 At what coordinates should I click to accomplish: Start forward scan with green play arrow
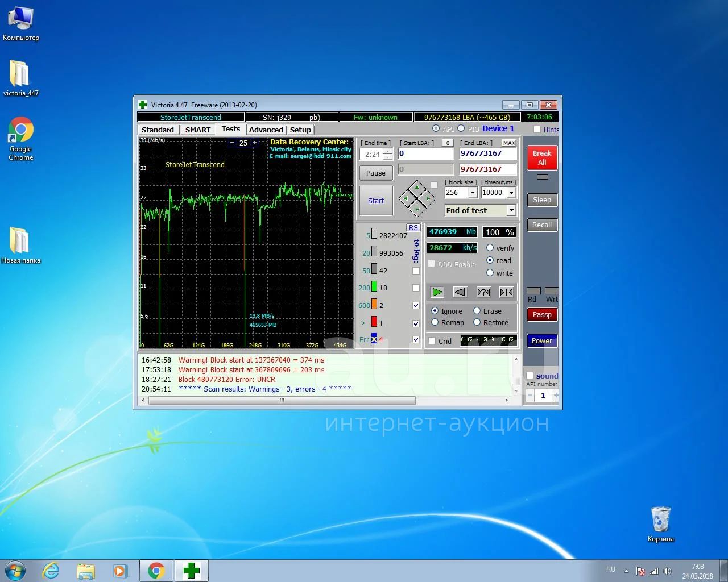point(437,292)
